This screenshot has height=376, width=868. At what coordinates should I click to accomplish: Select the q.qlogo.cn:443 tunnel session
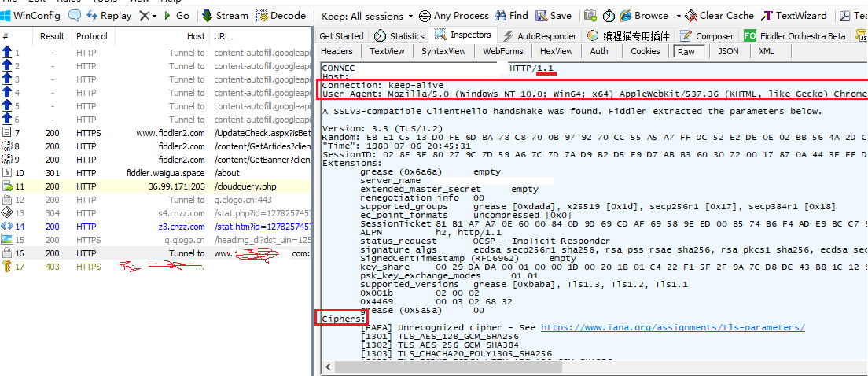(155, 199)
